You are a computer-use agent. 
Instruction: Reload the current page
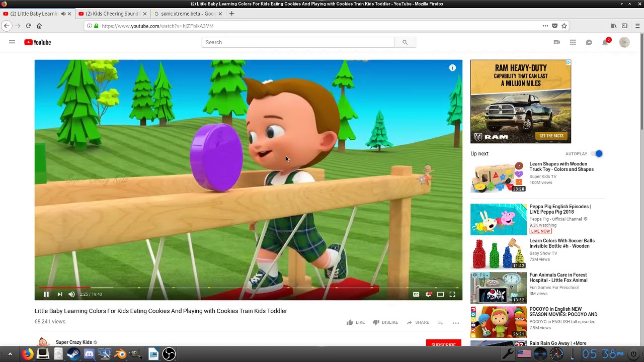29,26
